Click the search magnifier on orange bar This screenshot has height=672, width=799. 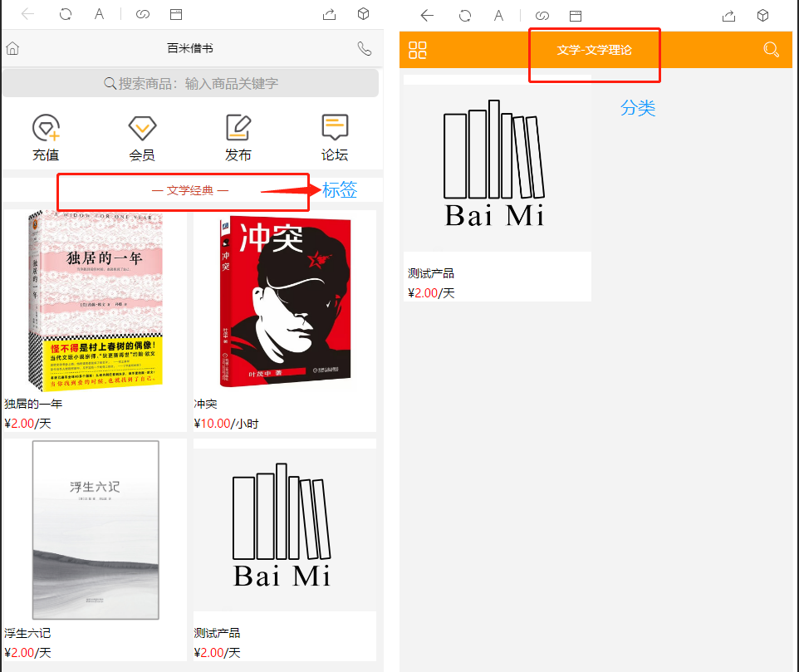click(771, 49)
